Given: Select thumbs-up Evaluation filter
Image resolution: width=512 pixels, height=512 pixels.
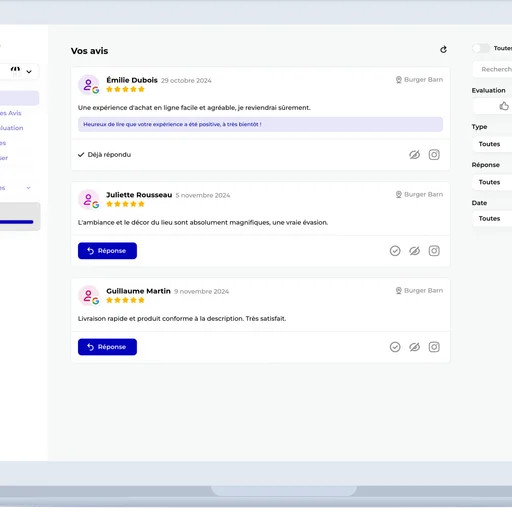Looking at the screenshot, I should click(x=504, y=106).
